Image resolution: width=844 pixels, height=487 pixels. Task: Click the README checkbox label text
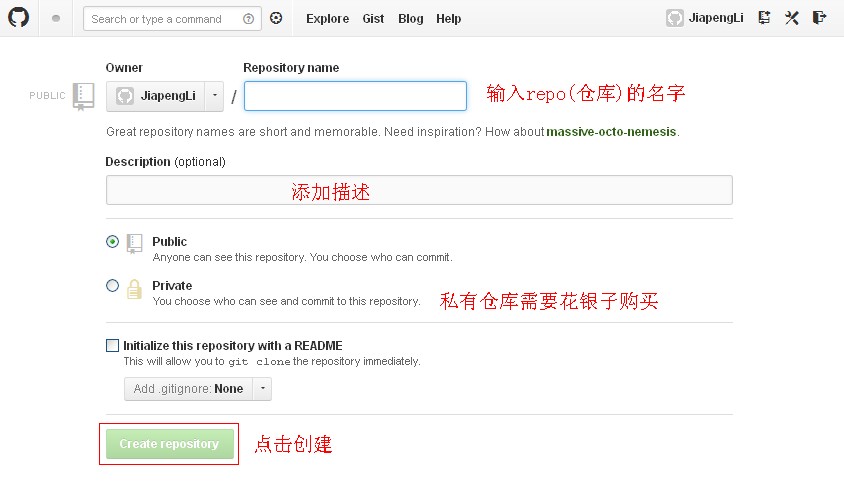tap(233, 345)
